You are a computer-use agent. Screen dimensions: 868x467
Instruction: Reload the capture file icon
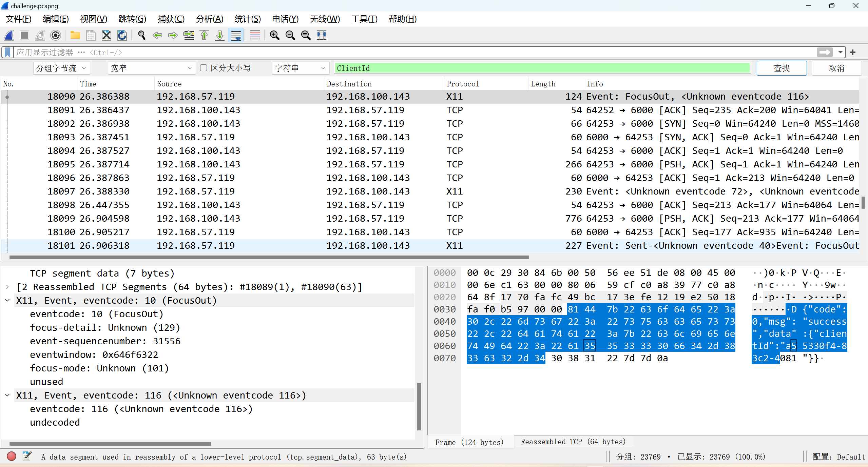point(122,35)
